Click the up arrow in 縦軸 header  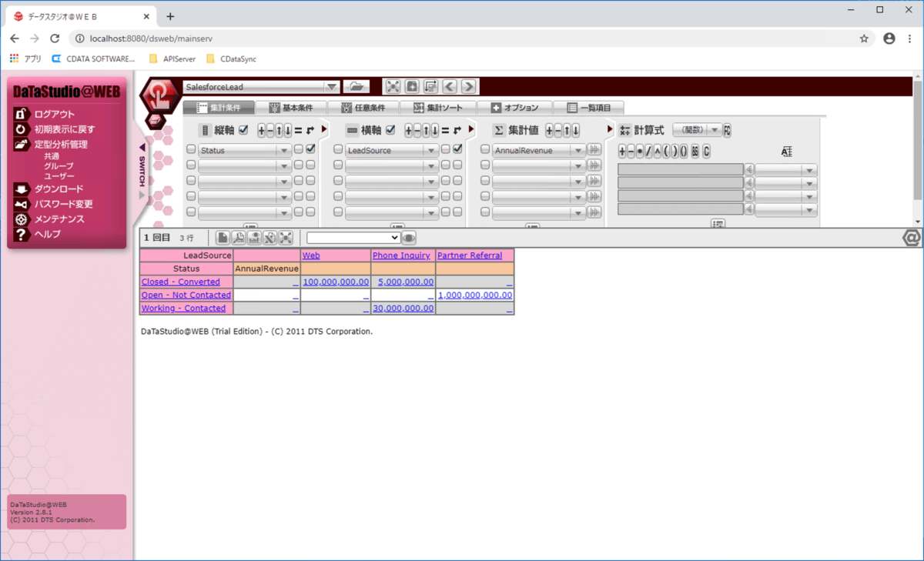[x=279, y=130]
